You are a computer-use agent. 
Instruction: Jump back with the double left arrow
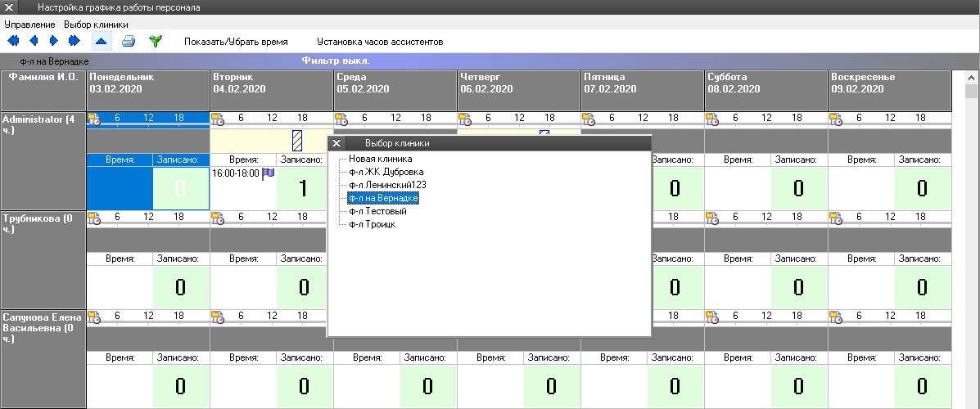13,41
